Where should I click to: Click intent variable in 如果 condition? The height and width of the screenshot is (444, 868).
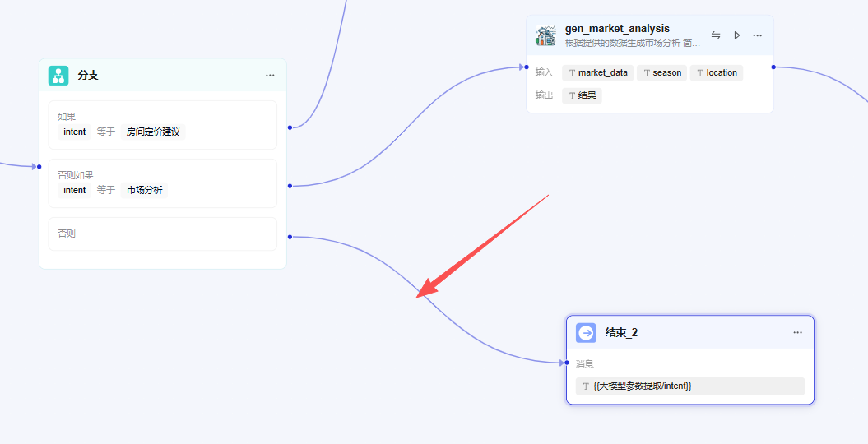pyautogui.click(x=74, y=132)
